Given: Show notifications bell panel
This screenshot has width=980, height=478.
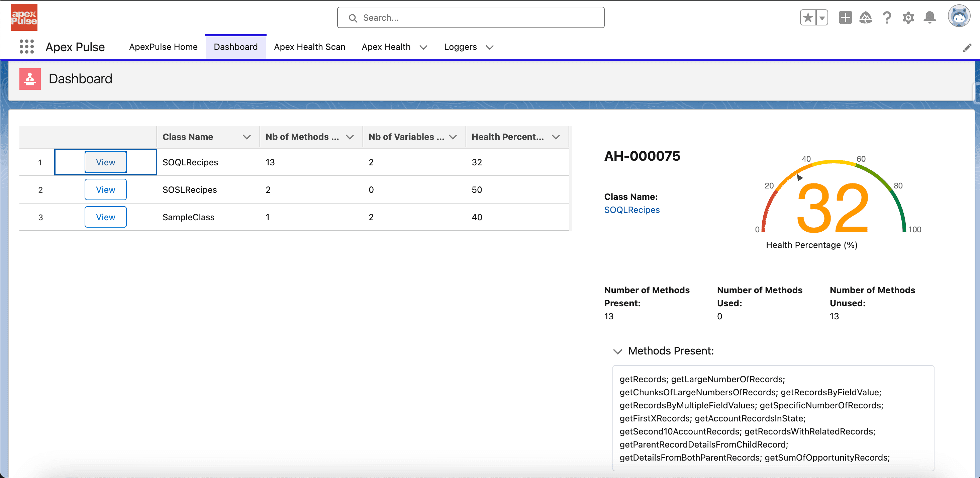Looking at the screenshot, I should coord(930,17).
